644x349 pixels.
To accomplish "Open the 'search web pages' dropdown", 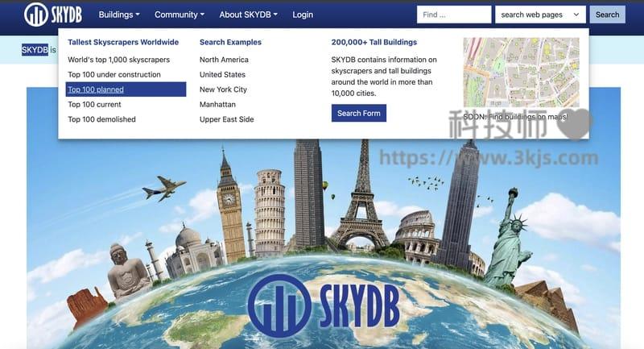I will point(540,15).
